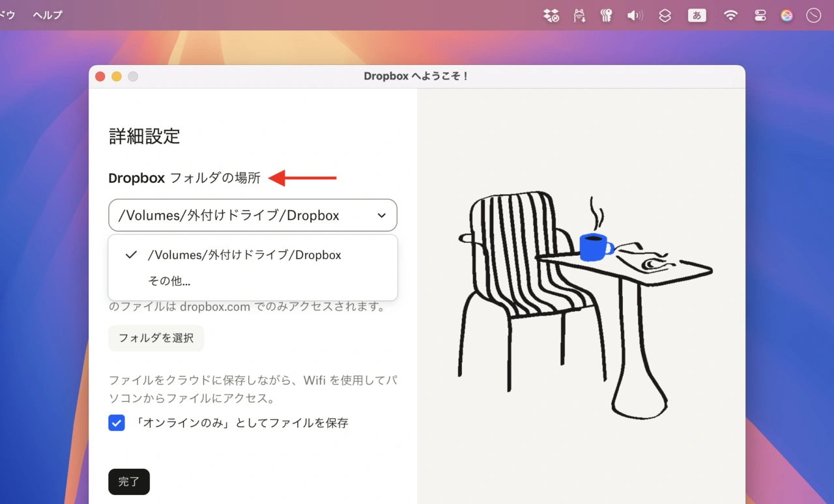Open the passwords keys menu bar icon
This screenshot has width=834, height=504.
point(607,16)
